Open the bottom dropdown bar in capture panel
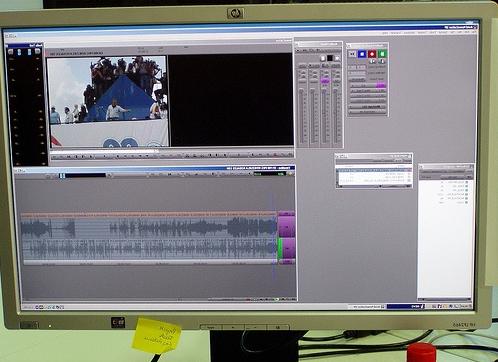This screenshot has width=498, height=362. point(367,112)
